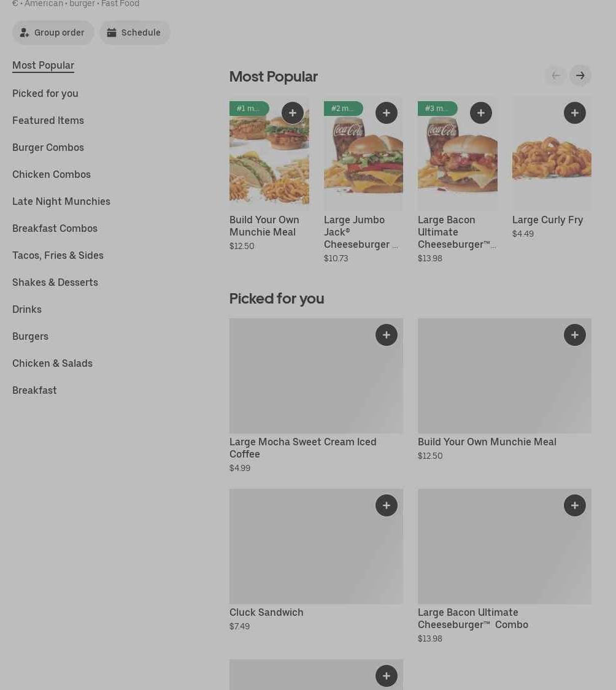Screen dimensions: 616x690
Task: Jump to Burger Combos category
Action: tap(48, 147)
